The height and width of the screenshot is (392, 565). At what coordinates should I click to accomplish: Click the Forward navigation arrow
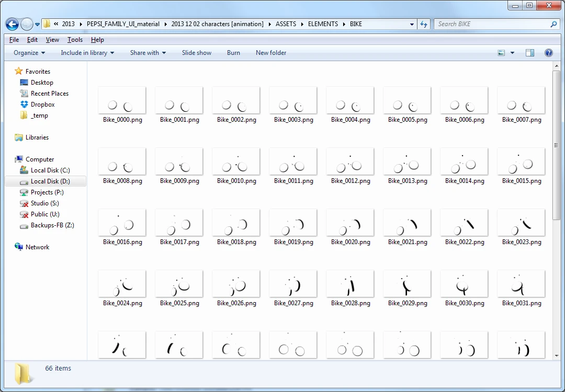coord(27,24)
